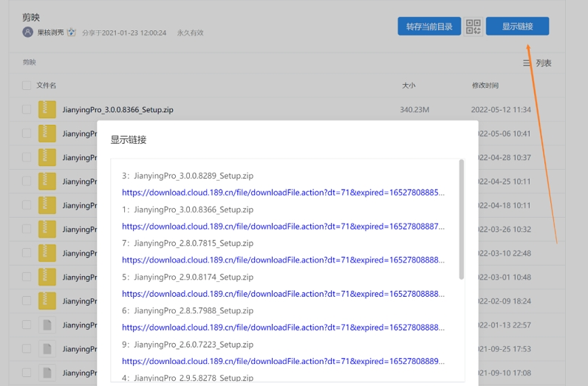Check the box for the 2022-03-26 10:32 row
The width and height of the screenshot is (588, 386).
point(27,229)
